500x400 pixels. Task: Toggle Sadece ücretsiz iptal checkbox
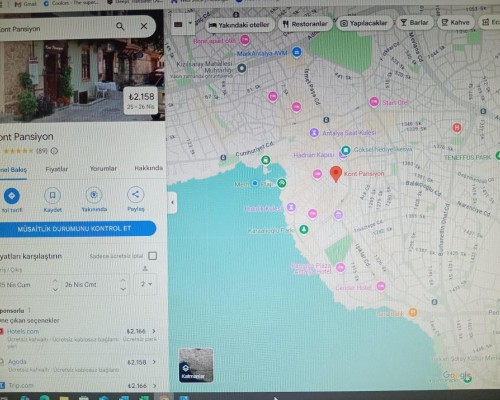click(153, 256)
